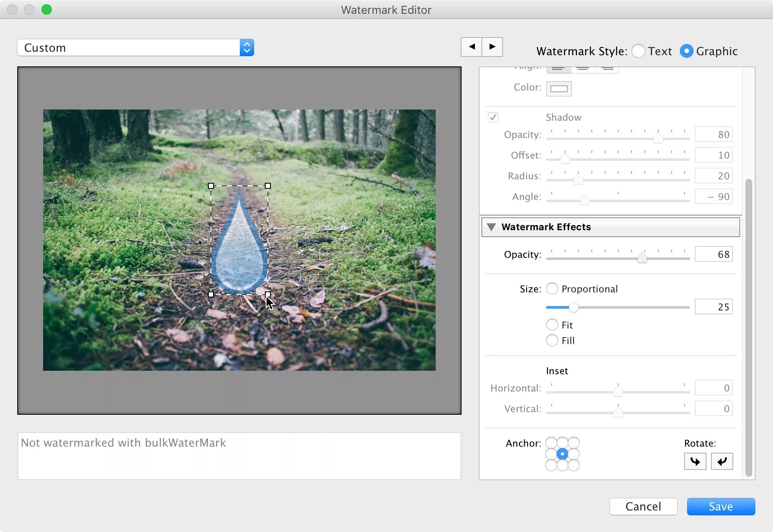The height and width of the screenshot is (532, 773).
Task: Click the shadow angle field showing -90
Action: [713, 197]
